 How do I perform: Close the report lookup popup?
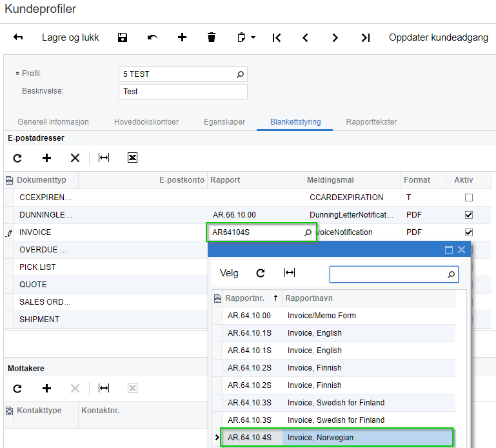point(462,249)
